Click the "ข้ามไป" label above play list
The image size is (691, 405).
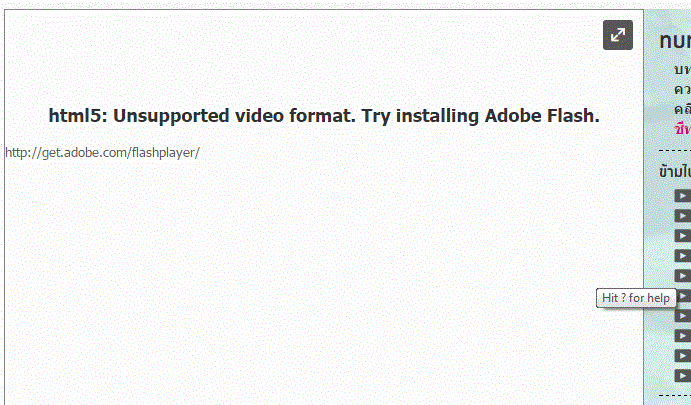[675, 171]
